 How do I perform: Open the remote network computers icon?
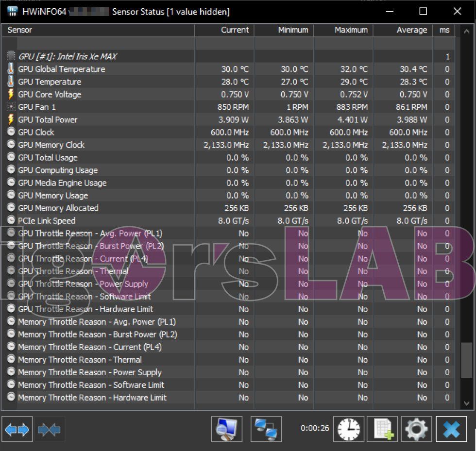pyautogui.click(x=266, y=429)
